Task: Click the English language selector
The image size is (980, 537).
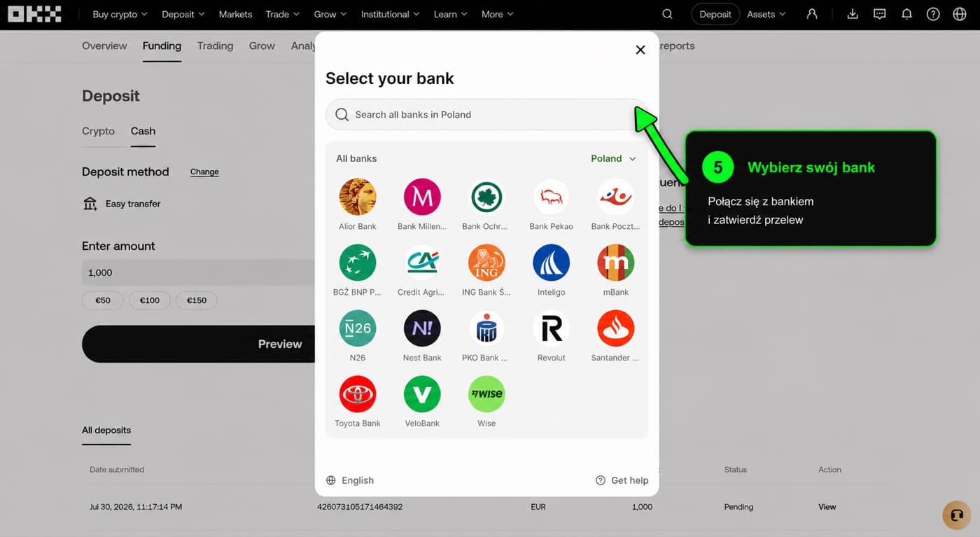Action: pos(350,480)
